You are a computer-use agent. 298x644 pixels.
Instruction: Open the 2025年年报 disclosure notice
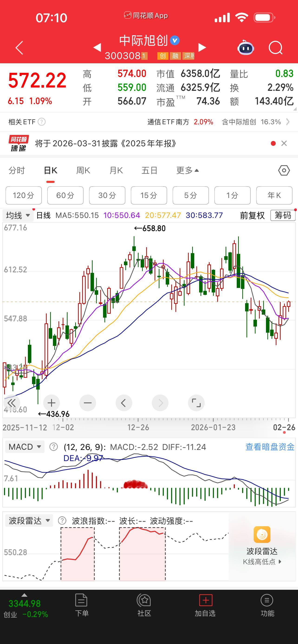click(106, 143)
